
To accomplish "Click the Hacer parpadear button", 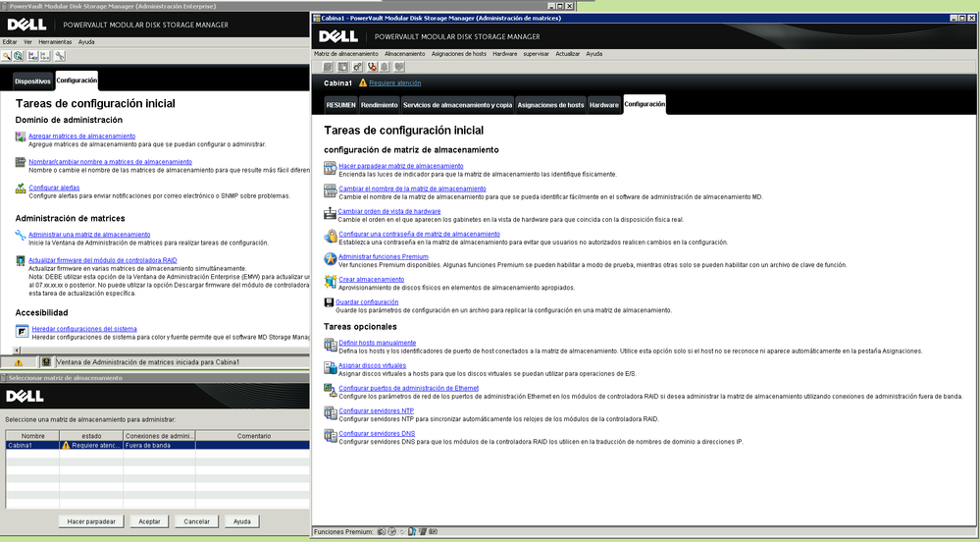I will (91, 521).
